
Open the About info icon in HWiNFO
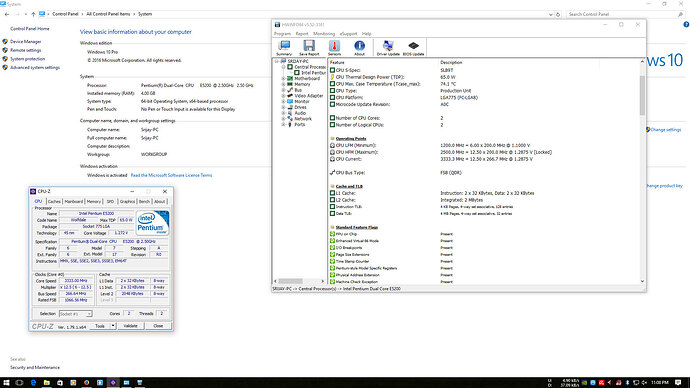click(360, 48)
